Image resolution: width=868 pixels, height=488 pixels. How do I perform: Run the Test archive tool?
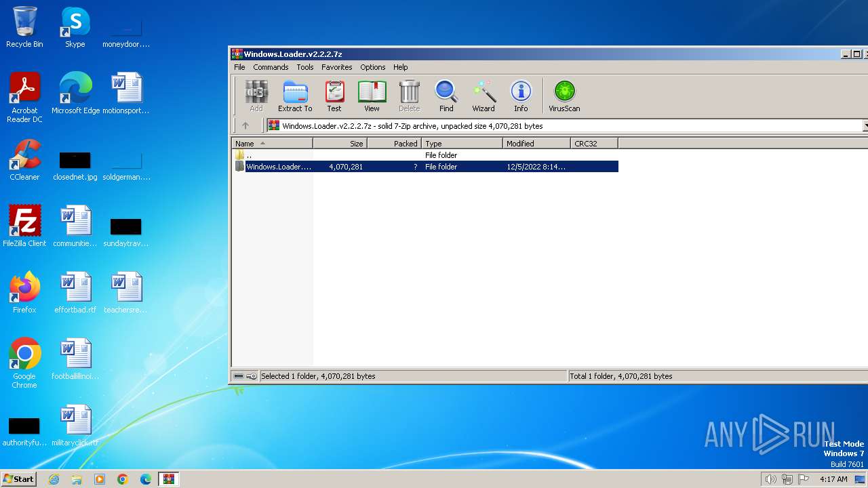tap(334, 96)
